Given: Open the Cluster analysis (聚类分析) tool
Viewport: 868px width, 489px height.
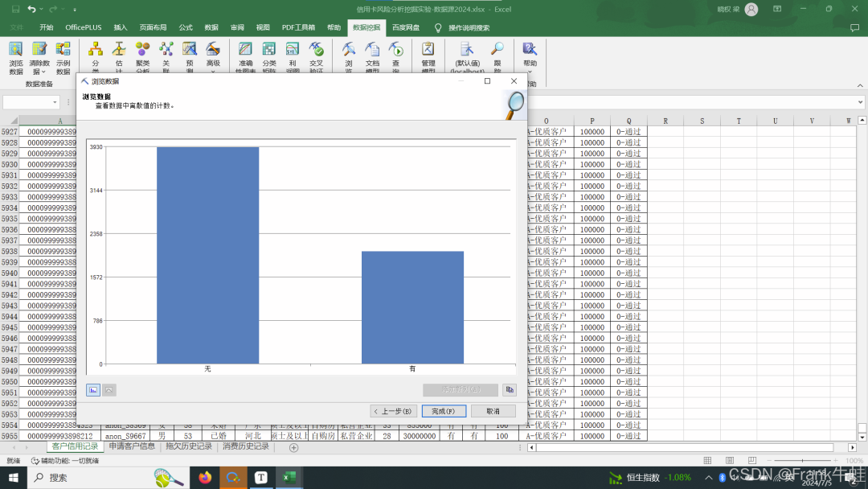Looking at the screenshot, I should point(142,55).
